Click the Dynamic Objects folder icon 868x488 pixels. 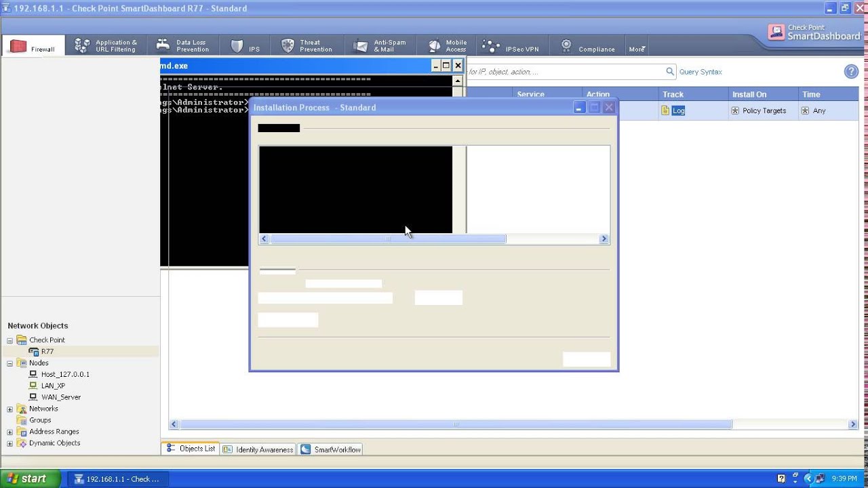pyautogui.click(x=21, y=443)
